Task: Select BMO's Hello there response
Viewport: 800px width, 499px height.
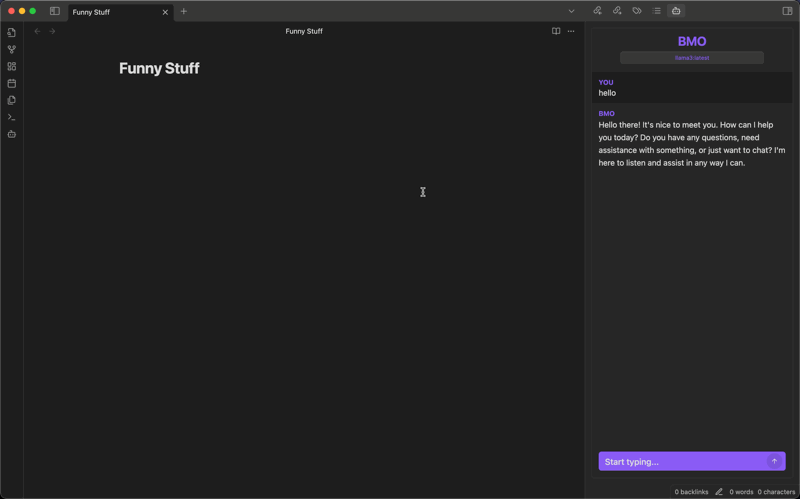Action: tap(692, 138)
